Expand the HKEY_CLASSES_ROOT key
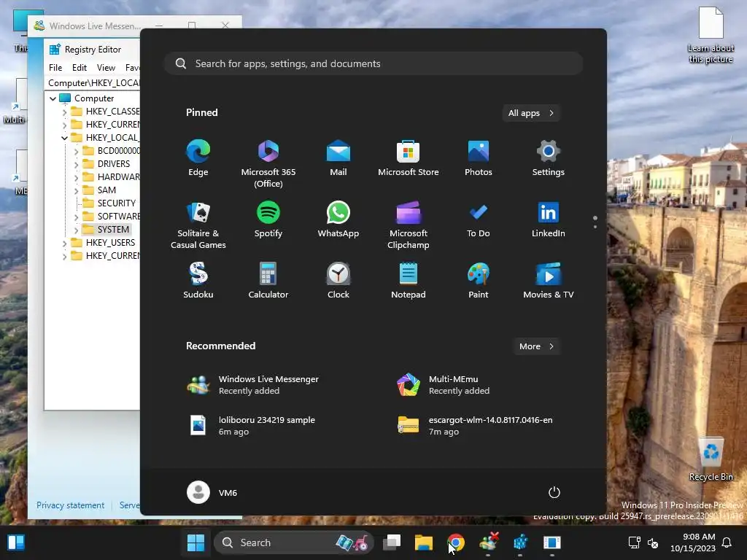This screenshot has width=747, height=560. tap(64, 112)
